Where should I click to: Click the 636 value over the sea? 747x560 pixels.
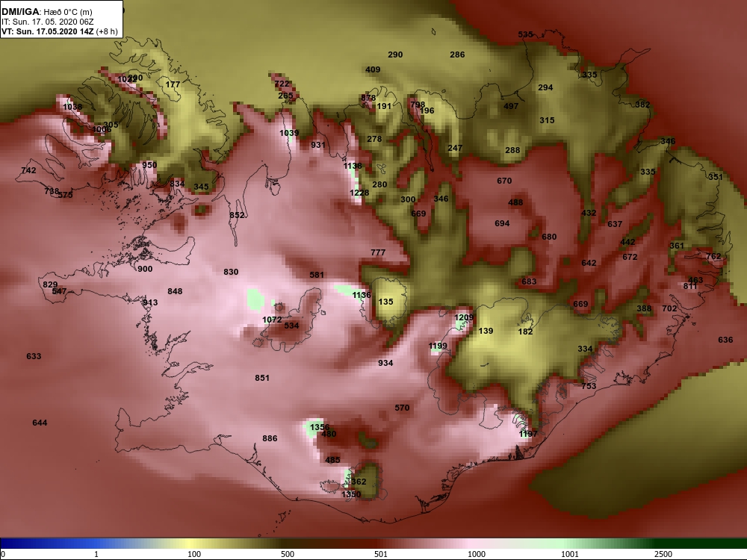pyautogui.click(x=725, y=340)
